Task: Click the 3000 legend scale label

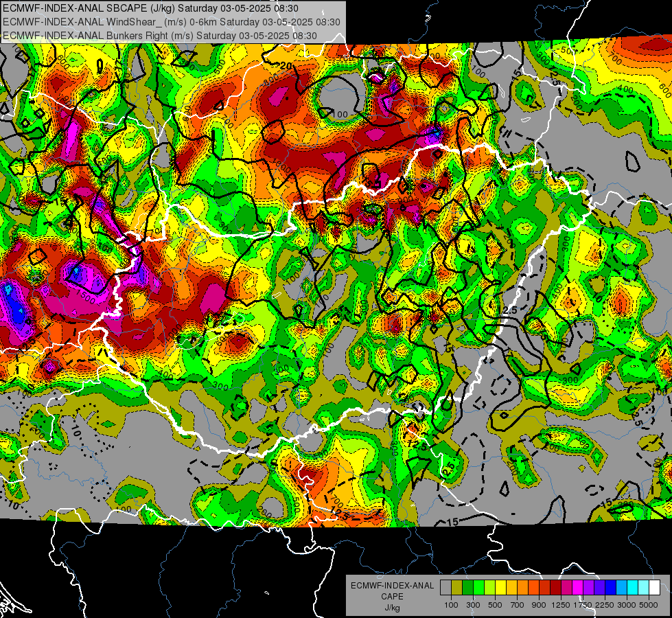Action: pyautogui.click(x=627, y=605)
